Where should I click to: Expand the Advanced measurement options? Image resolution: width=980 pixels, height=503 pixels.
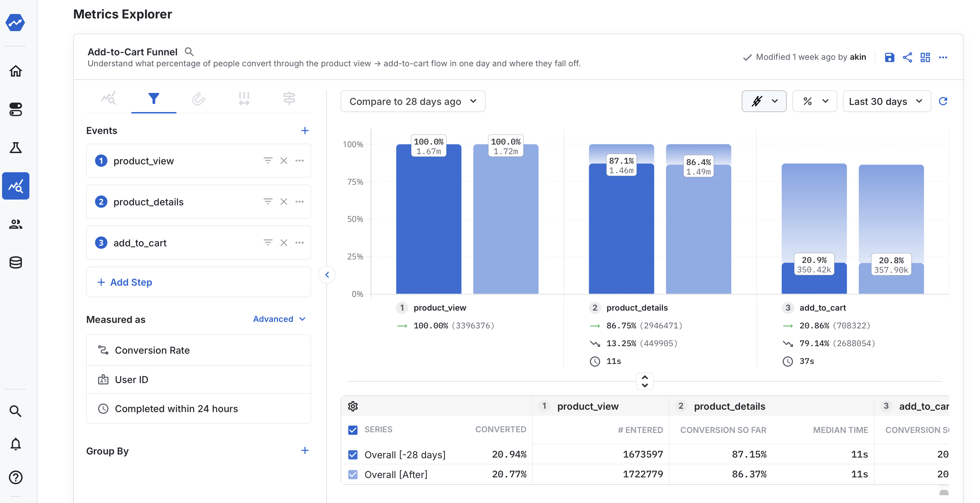(279, 319)
